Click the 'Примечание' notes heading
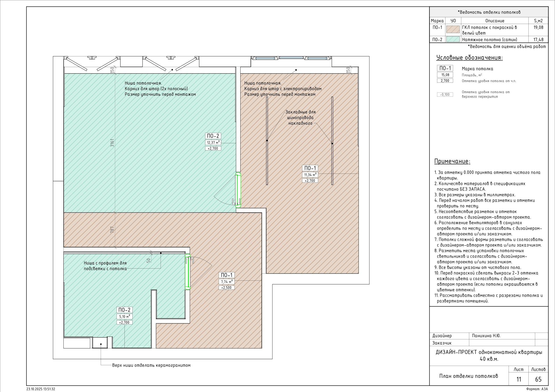 pyautogui.click(x=452, y=161)
